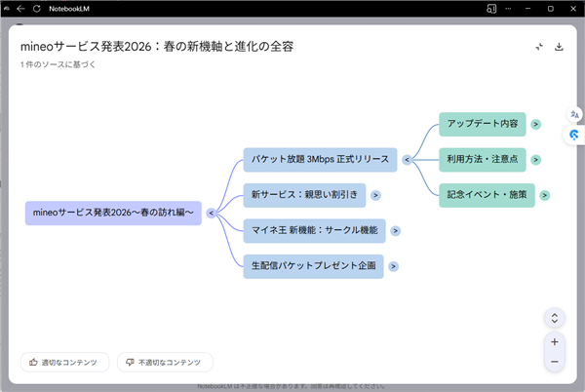Expand the 記念イベント・施策 node
This screenshot has height=392, width=585.
pos(545,194)
